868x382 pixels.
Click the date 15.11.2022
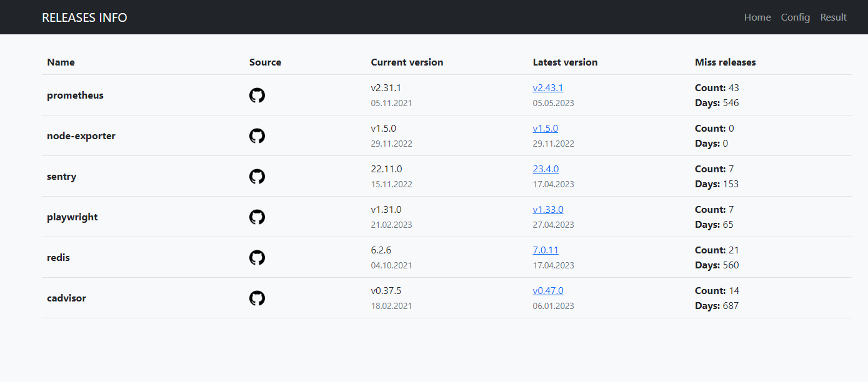tap(392, 184)
